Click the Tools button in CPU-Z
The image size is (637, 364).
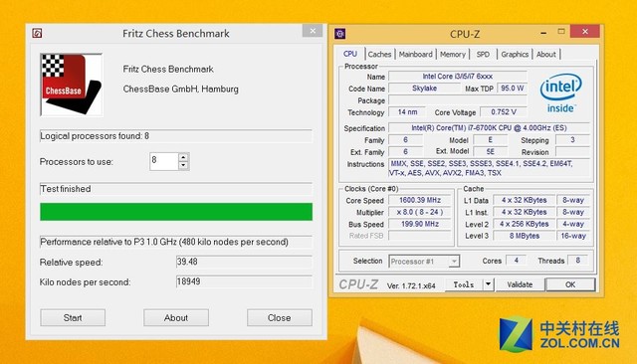[464, 284]
